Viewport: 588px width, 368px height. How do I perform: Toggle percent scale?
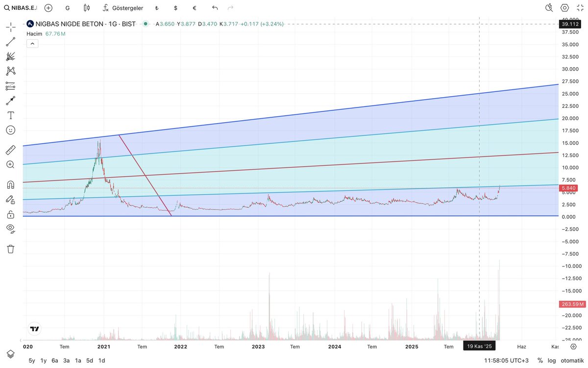pos(540,360)
